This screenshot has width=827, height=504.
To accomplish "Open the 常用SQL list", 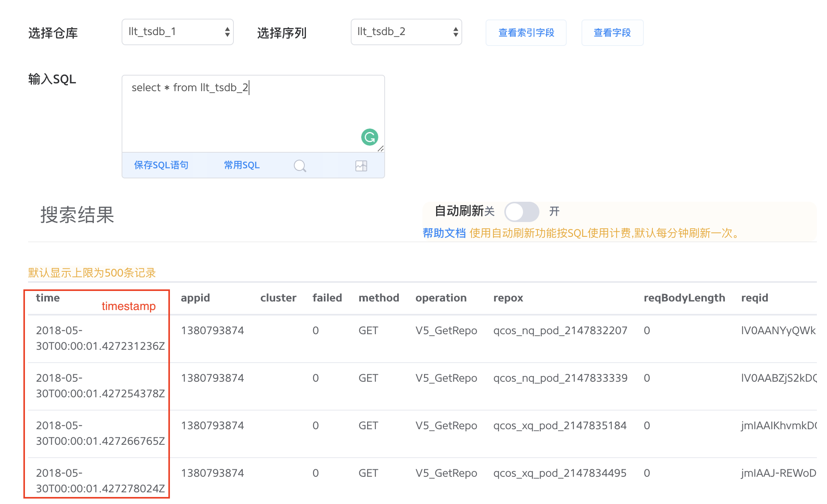I will (x=242, y=165).
